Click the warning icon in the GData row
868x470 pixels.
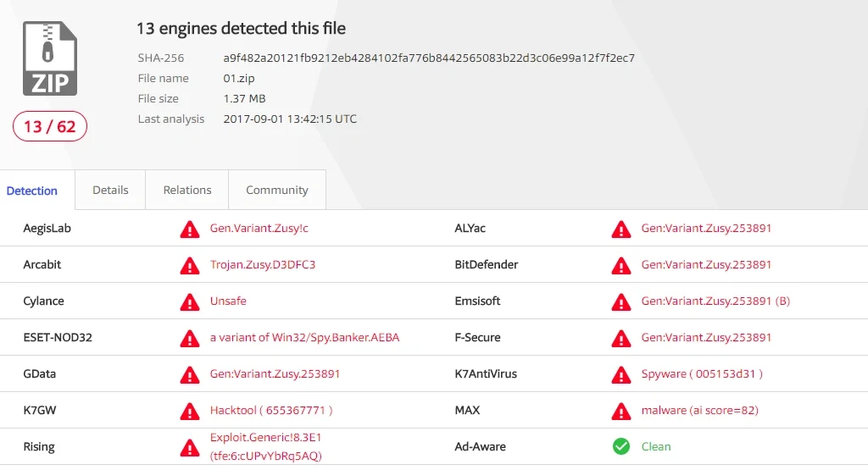coord(190,375)
